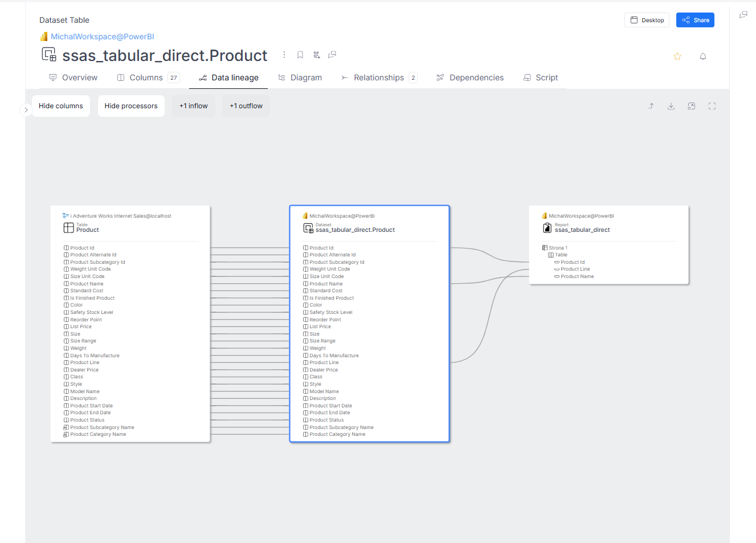
Task: Select Model Name in dataset node
Action: 324,391
